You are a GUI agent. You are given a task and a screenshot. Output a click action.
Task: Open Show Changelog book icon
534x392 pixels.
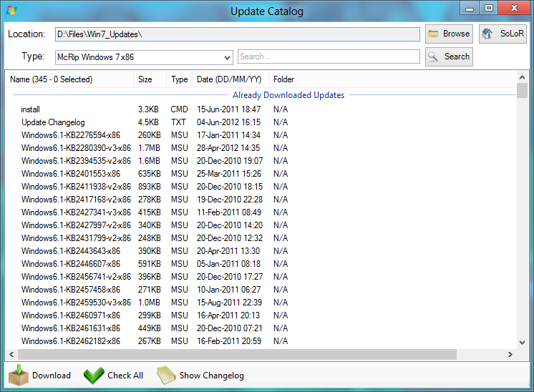(x=166, y=376)
